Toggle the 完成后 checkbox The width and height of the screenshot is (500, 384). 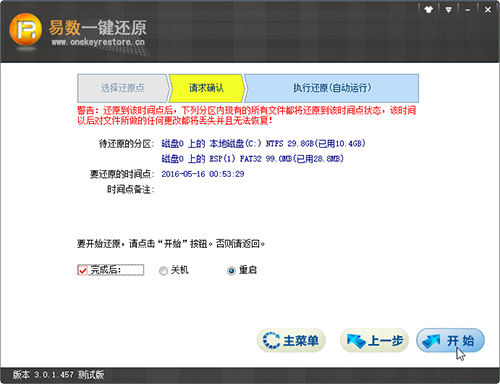pyautogui.click(x=82, y=270)
